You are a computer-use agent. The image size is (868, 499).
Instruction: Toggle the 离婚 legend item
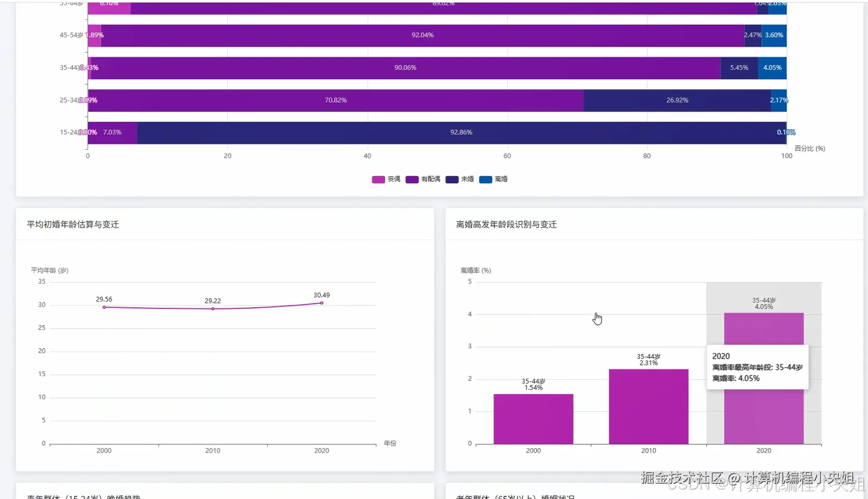(493, 179)
